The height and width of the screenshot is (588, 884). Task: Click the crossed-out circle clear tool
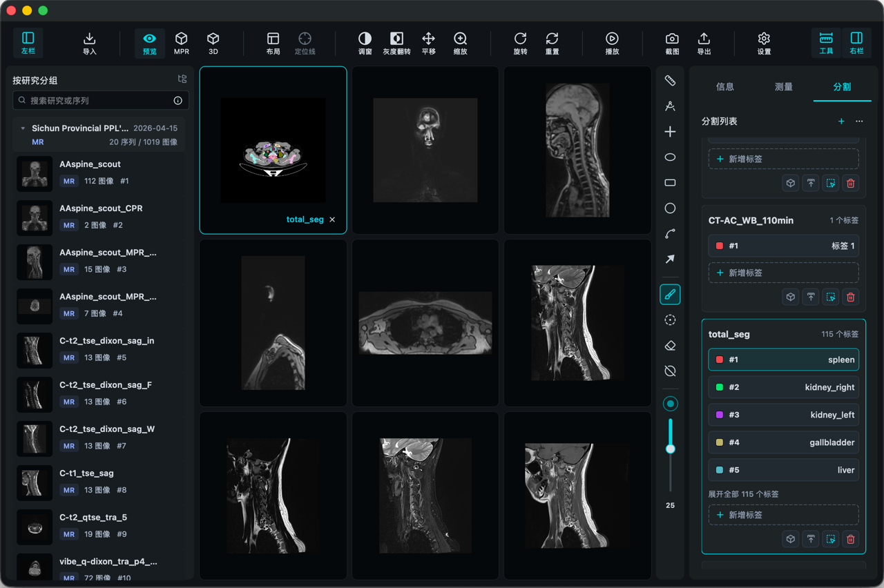tap(670, 371)
